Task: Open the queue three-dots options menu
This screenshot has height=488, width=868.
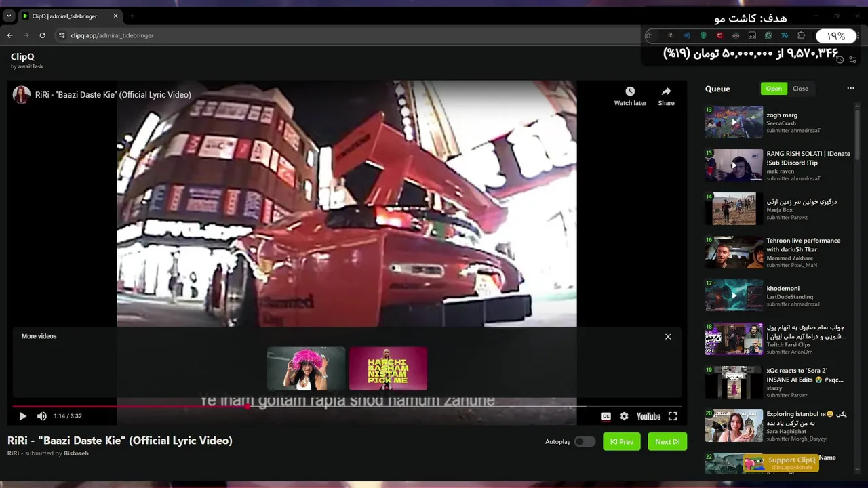Action: [x=850, y=88]
